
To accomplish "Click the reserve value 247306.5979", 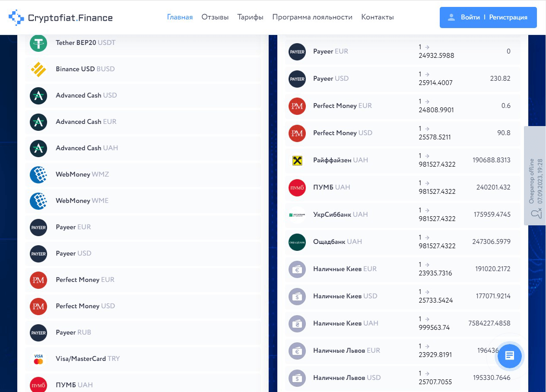I will (x=492, y=242).
